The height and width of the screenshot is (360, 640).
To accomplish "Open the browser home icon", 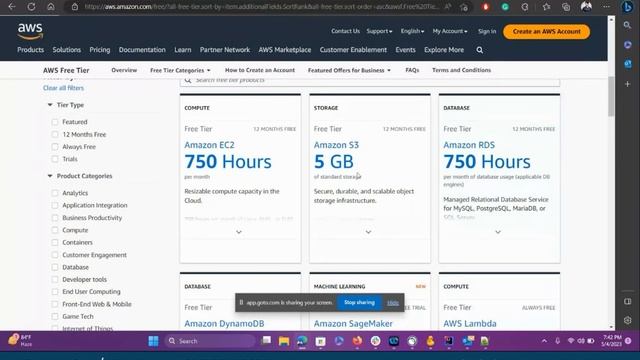I will point(51,7).
